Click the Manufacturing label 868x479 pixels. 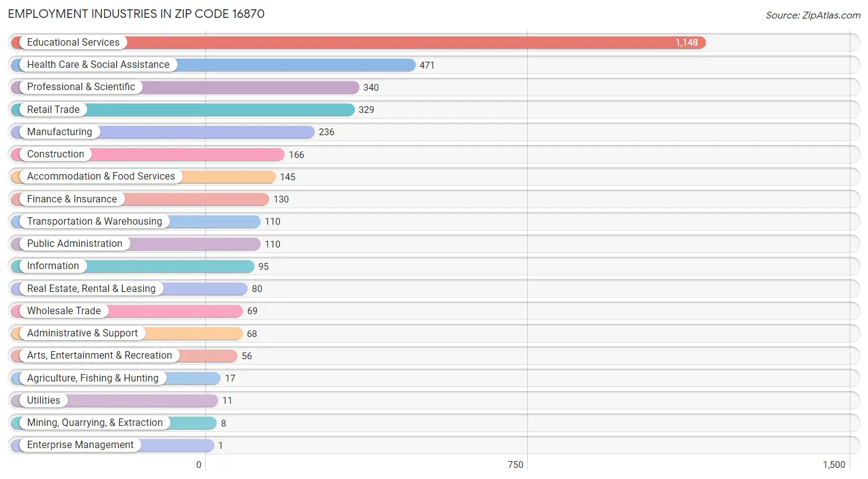tap(59, 132)
